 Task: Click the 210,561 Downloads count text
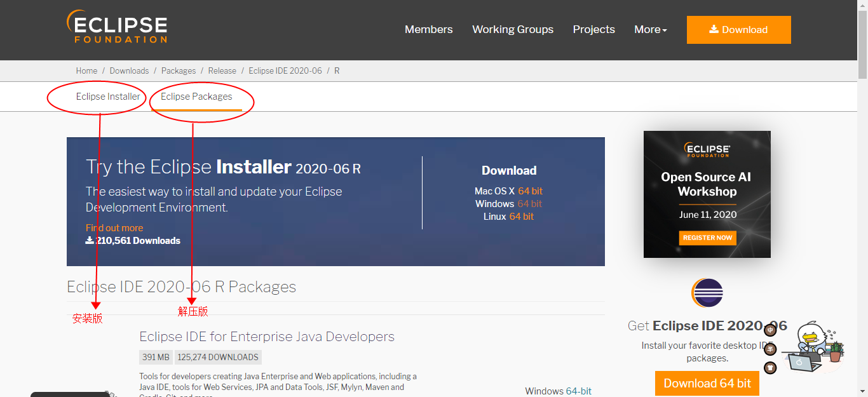pos(133,241)
